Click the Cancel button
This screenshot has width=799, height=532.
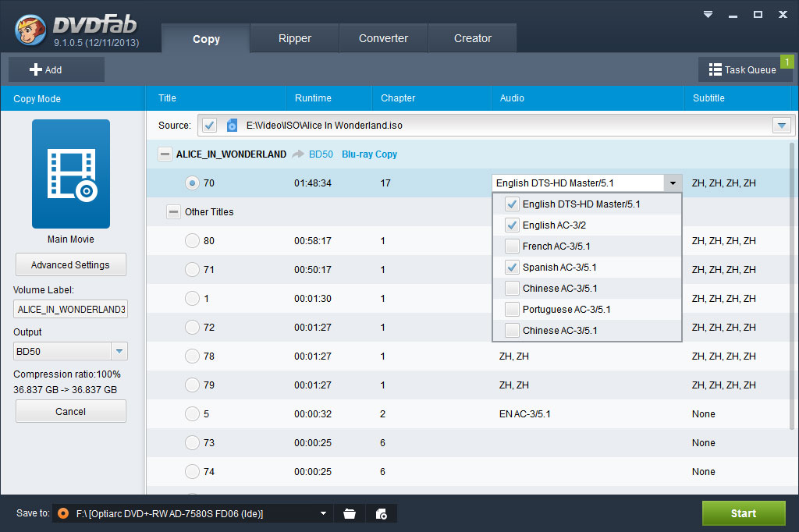(71, 411)
